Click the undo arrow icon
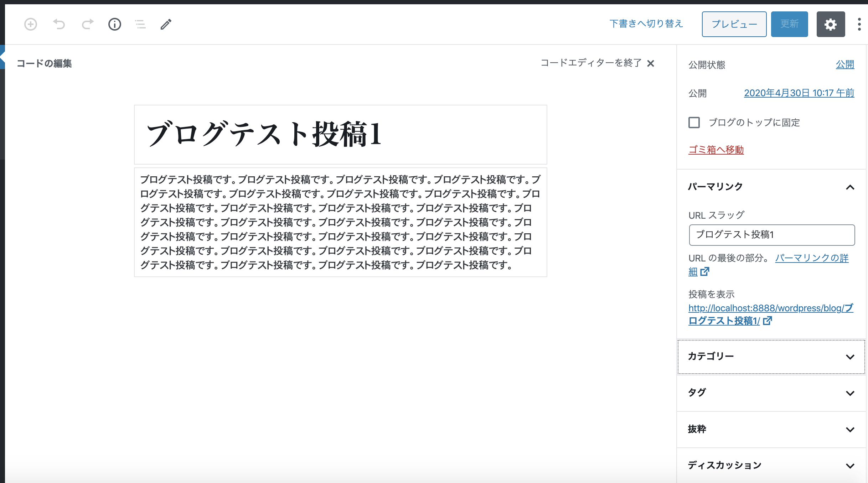 [x=59, y=24]
